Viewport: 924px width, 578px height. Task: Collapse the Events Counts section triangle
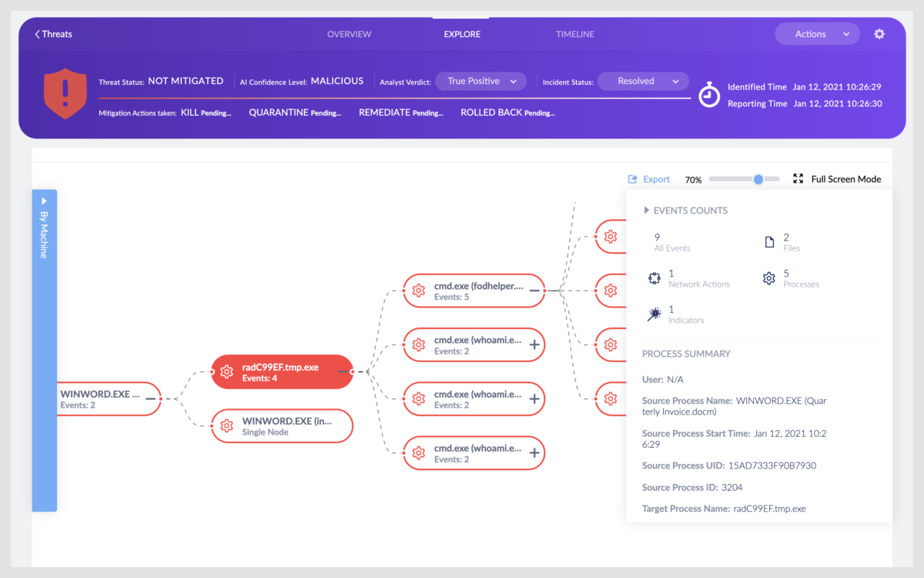pos(646,210)
